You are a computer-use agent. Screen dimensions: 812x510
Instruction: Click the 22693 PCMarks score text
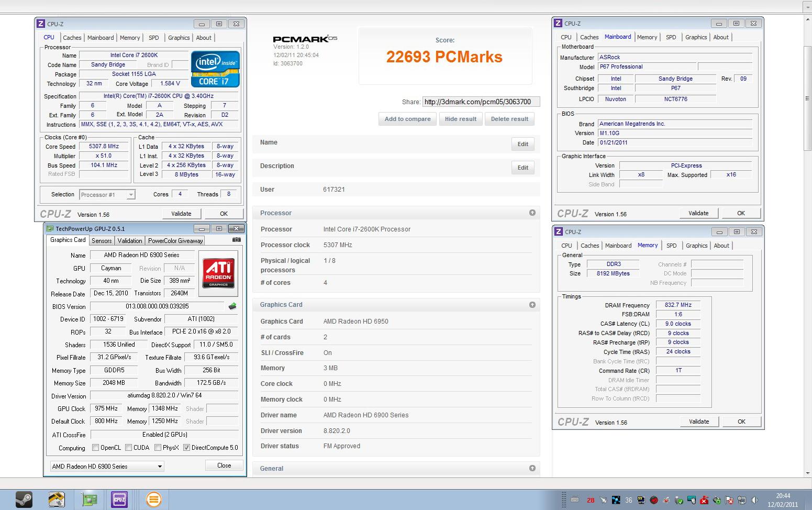(444, 57)
